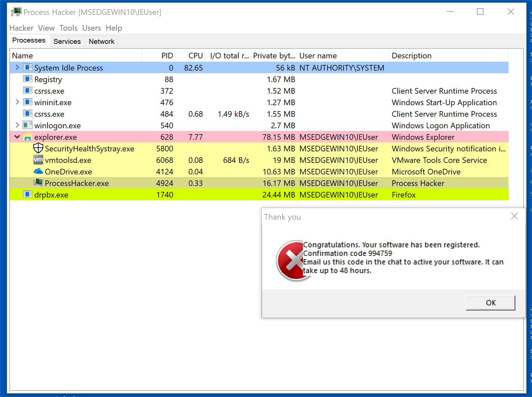Click the 'Registry' process name
532x397 pixels.
click(48, 79)
